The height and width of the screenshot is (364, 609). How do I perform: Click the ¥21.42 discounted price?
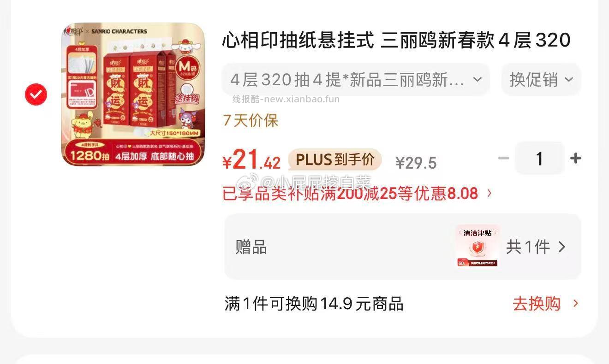coord(252,160)
